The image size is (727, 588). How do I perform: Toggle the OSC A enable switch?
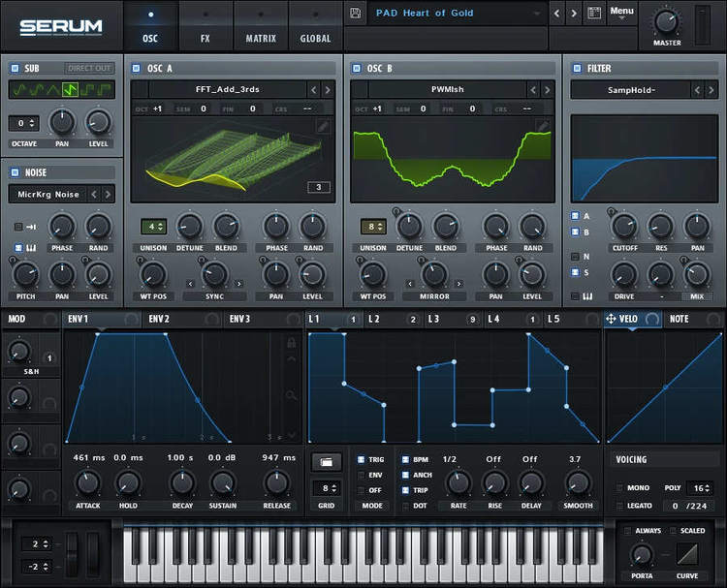point(137,68)
